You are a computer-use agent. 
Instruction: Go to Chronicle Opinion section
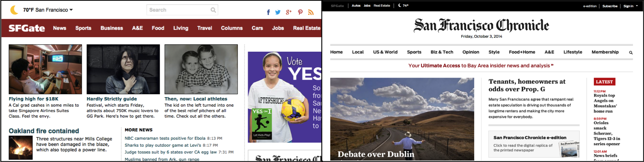coord(471,52)
